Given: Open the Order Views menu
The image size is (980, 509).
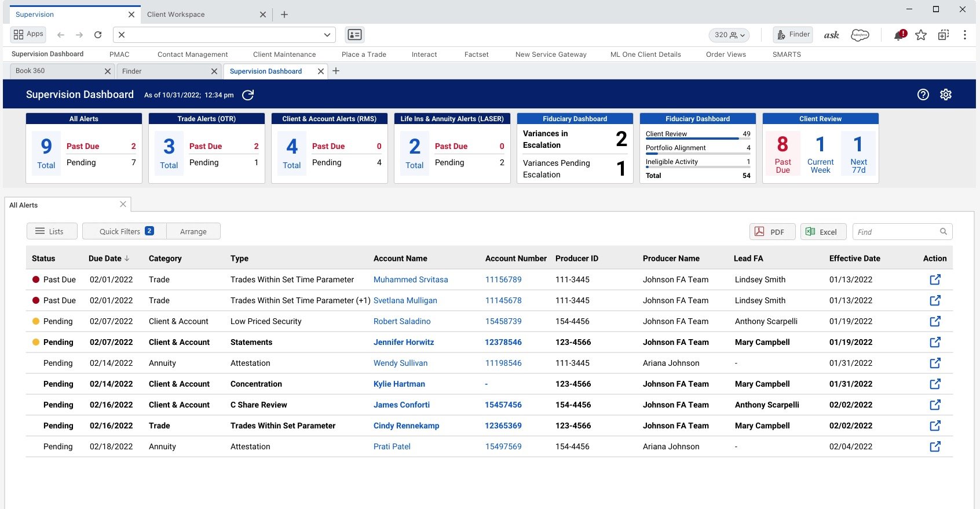Looking at the screenshot, I should 726,54.
